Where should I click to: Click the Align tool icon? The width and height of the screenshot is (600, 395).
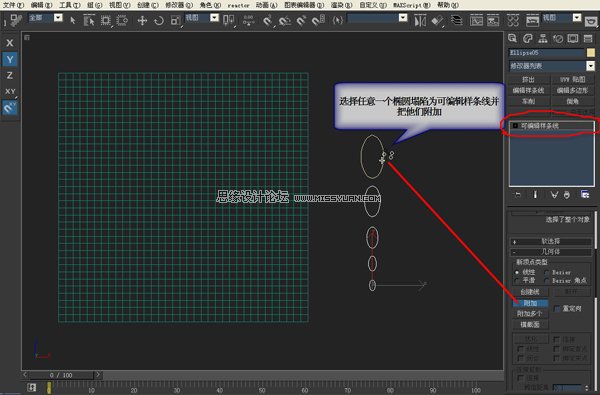coord(437,20)
